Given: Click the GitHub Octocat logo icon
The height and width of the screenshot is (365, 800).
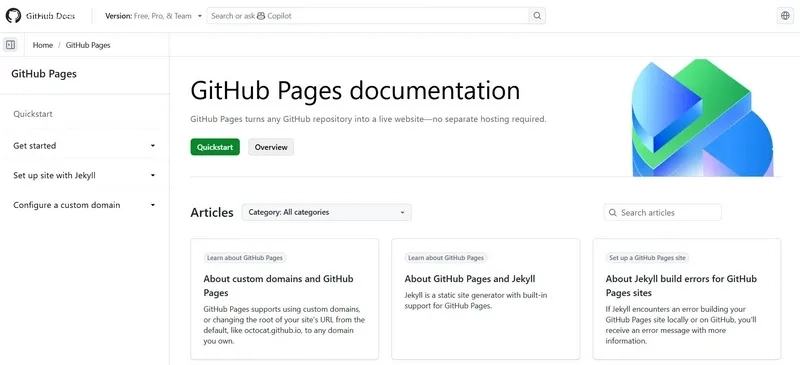Looking at the screenshot, I should click(13, 16).
